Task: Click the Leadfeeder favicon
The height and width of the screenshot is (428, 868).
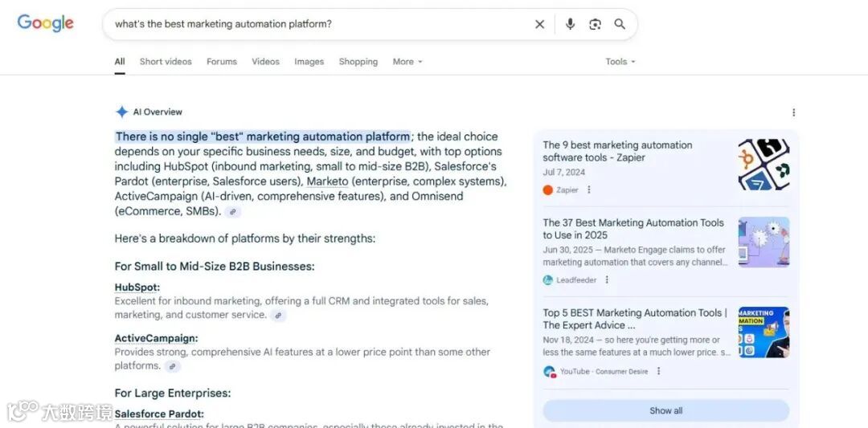Action: 548,279
